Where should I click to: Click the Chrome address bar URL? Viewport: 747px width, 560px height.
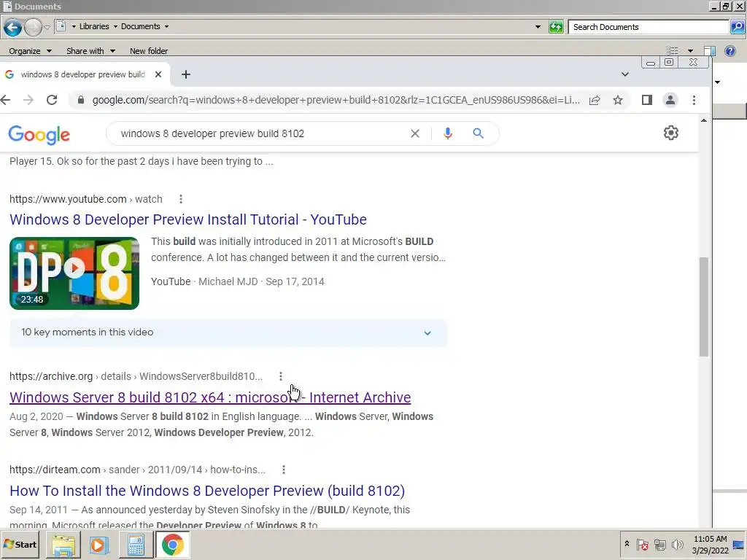[336, 100]
